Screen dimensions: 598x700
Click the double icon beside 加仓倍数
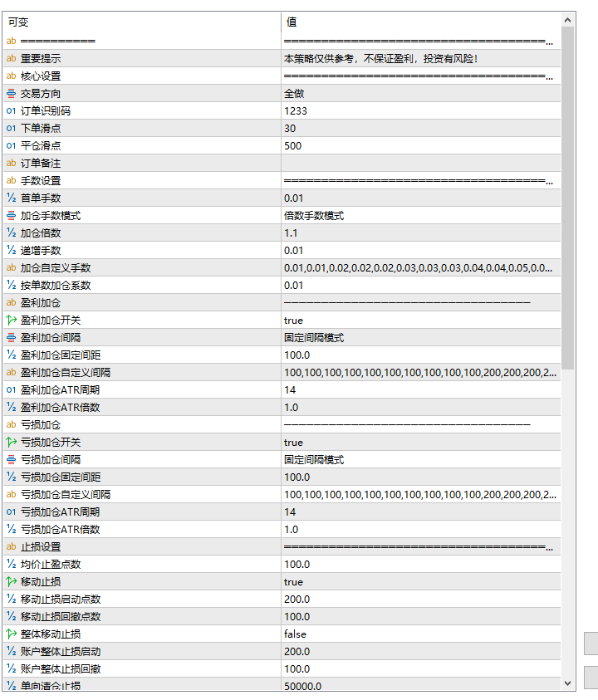click(x=11, y=233)
